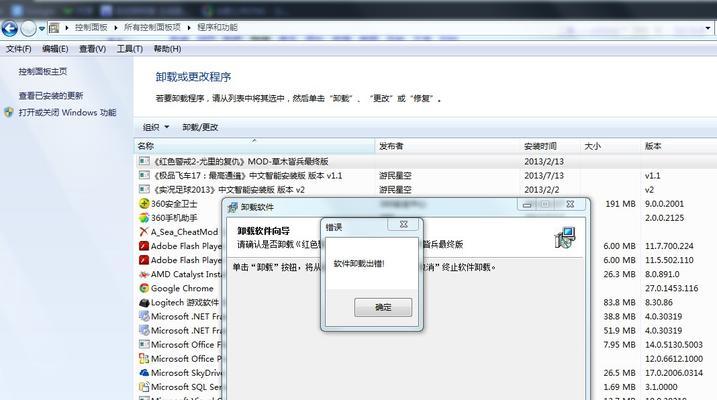Select the Google Chrome icon
This screenshot has width=717, height=400.
pos(144,288)
